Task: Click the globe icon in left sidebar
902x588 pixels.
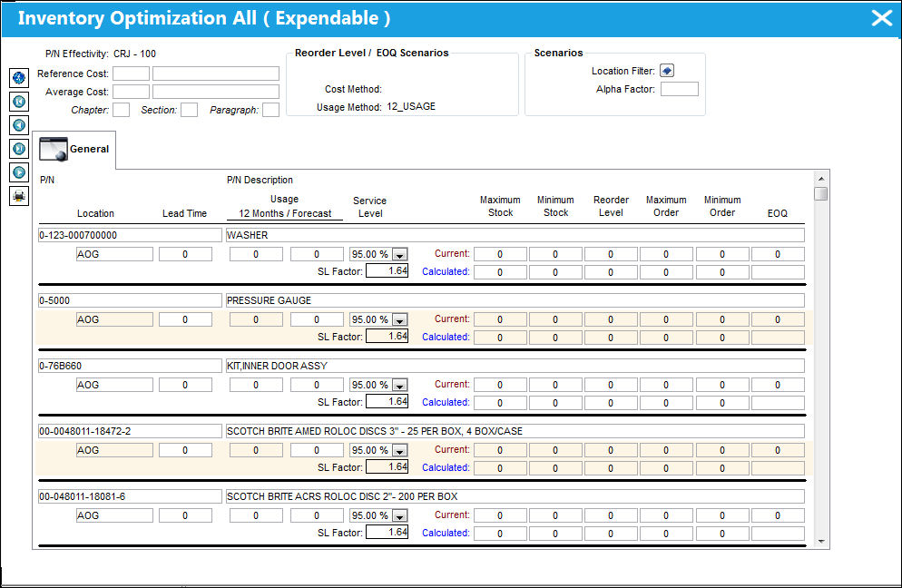Action: [19, 78]
